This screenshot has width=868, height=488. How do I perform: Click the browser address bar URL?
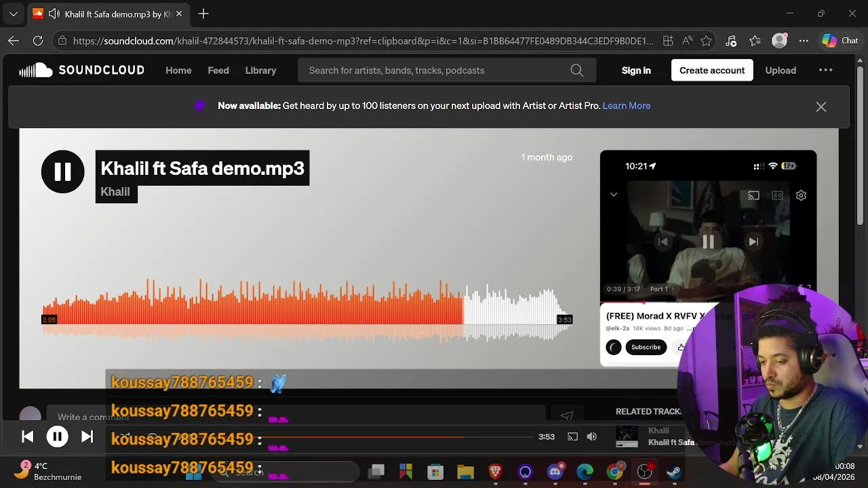click(x=363, y=41)
